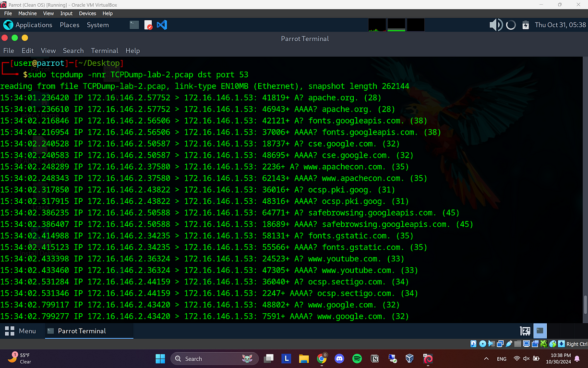Open Spotify from the Windows taskbar
588x368 pixels.
(x=357, y=358)
